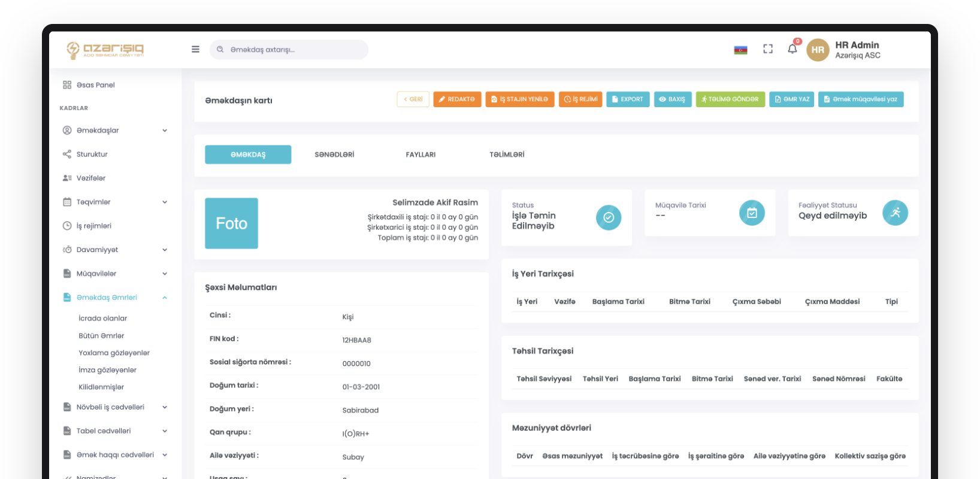980x479 pixels.
Task: Focus the Əməkdaş axtarışı search field
Action: 289,50
